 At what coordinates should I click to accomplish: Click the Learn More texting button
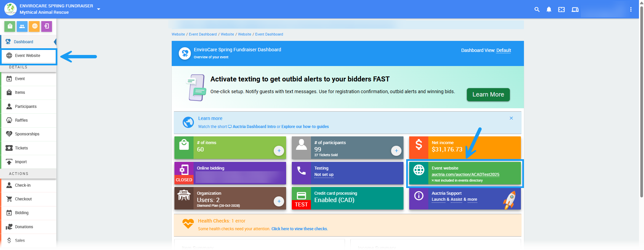488,95
